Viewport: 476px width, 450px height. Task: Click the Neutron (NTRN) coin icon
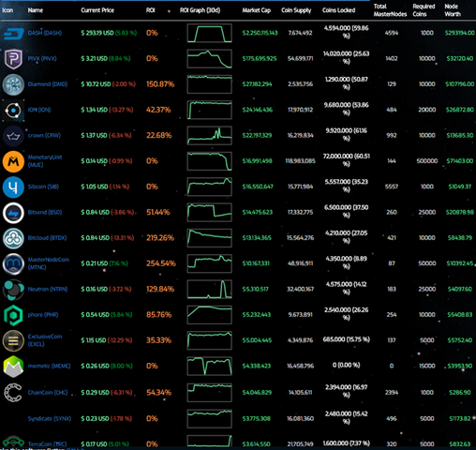pos(13,290)
